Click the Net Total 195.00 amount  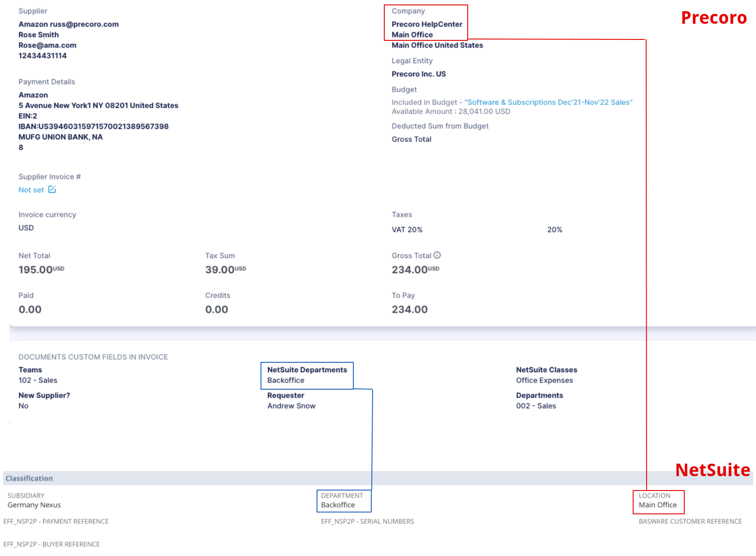point(41,269)
